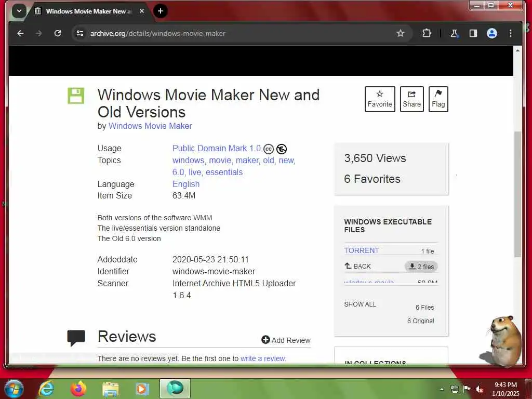Image resolution: width=532 pixels, height=399 pixels.
Task: Open the 'windows' topic link
Action: 188,160
